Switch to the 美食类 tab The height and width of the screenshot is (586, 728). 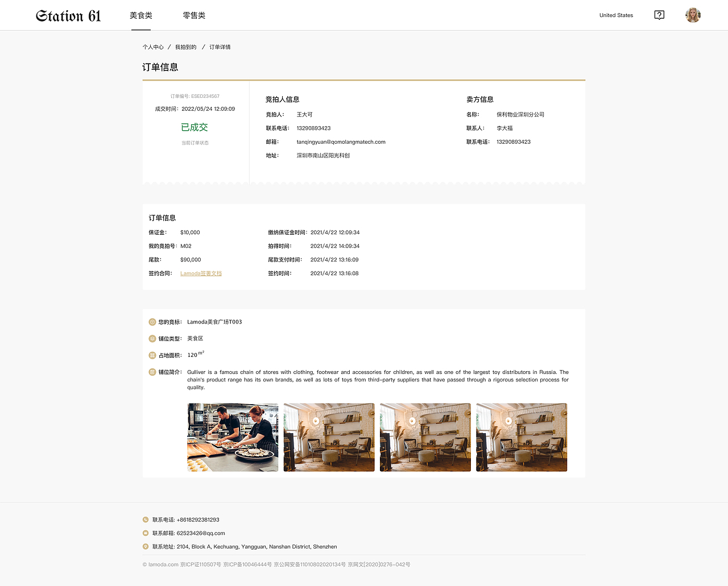(x=141, y=15)
